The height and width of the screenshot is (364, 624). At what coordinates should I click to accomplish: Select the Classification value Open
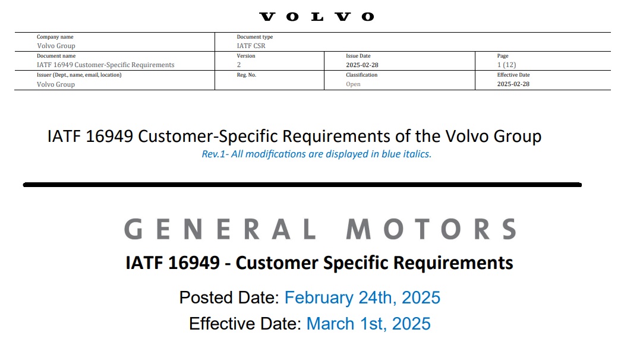pyautogui.click(x=354, y=84)
